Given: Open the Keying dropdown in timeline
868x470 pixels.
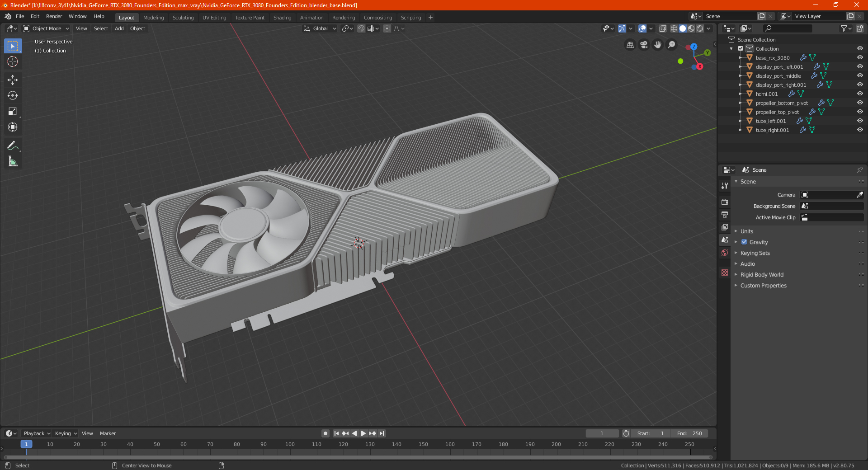Looking at the screenshot, I should (x=66, y=433).
